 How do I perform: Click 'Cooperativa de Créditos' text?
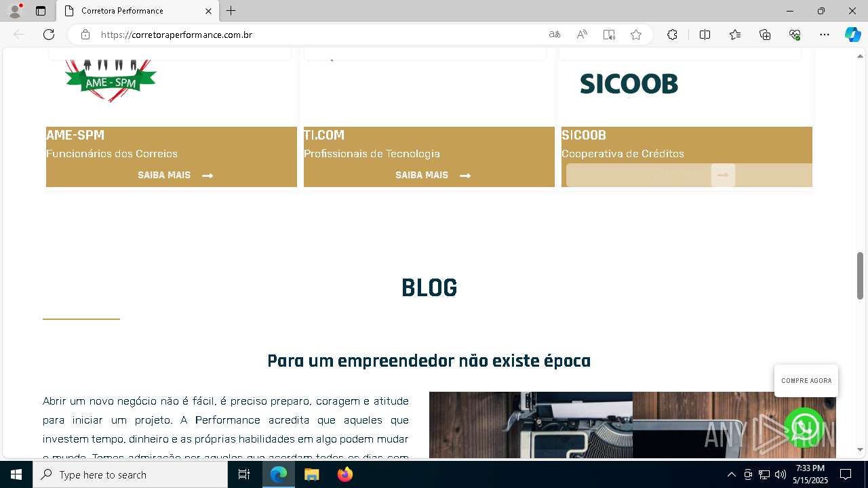[623, 154]
